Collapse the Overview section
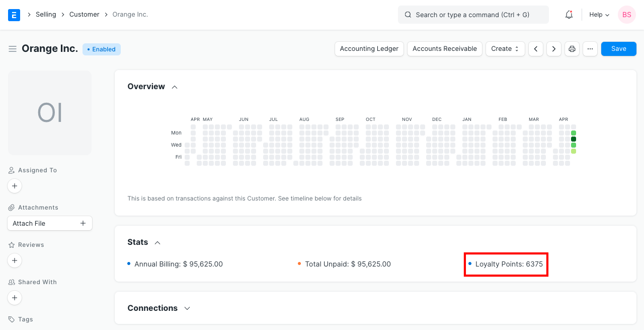 175,87
